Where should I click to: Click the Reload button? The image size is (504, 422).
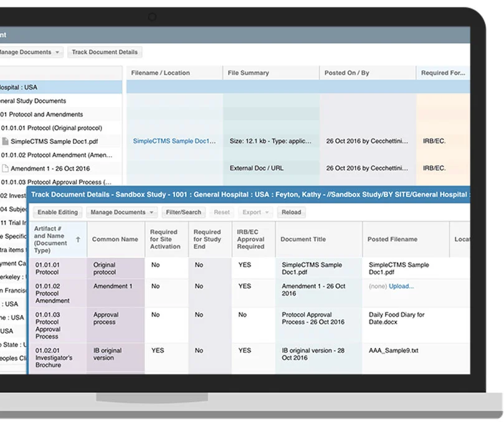[291, 212]
